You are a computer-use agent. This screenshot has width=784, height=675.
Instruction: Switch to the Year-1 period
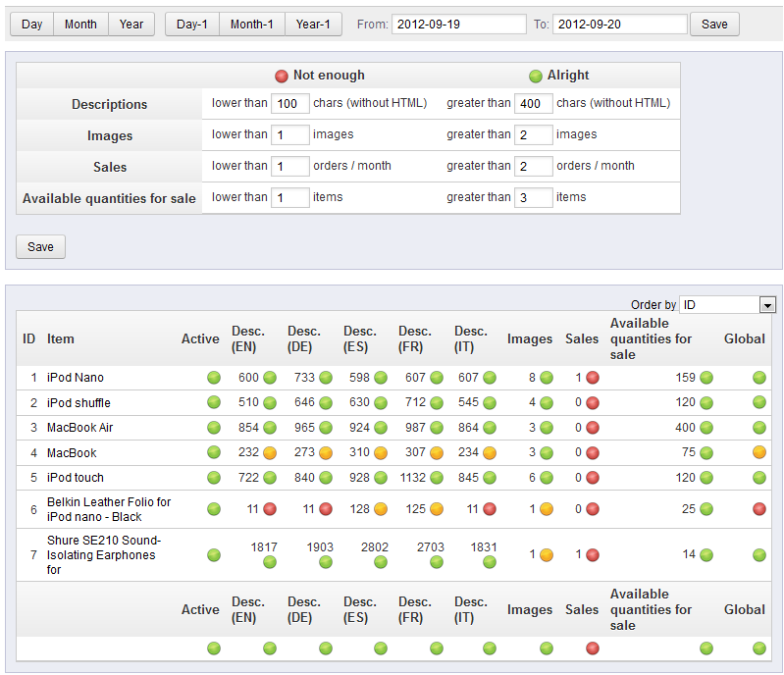[313, 25]
